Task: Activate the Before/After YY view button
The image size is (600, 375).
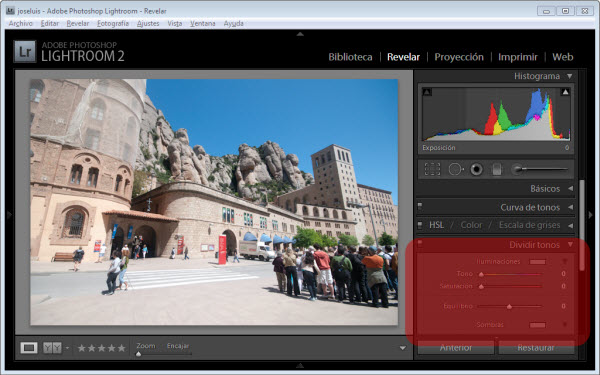Action: 52,348
